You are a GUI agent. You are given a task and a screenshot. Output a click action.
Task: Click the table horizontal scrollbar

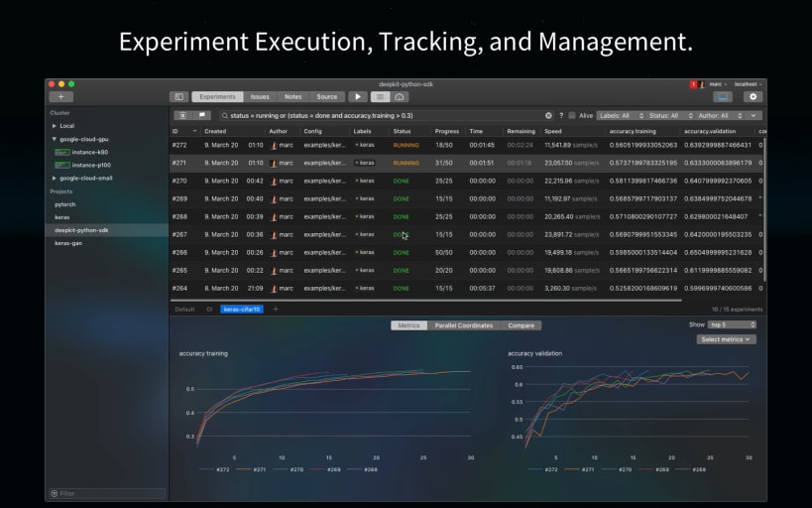coord(425,300)
